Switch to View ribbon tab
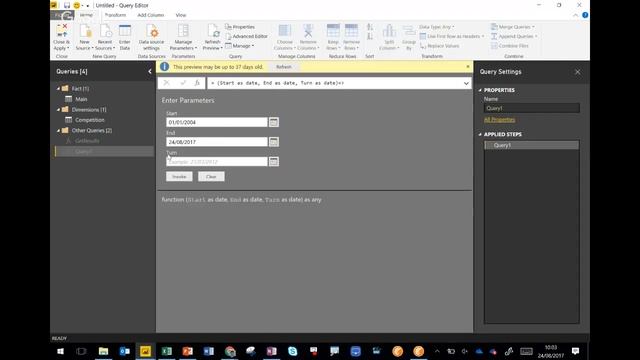This screenshot has height=360, width=640. click(181, 15)
